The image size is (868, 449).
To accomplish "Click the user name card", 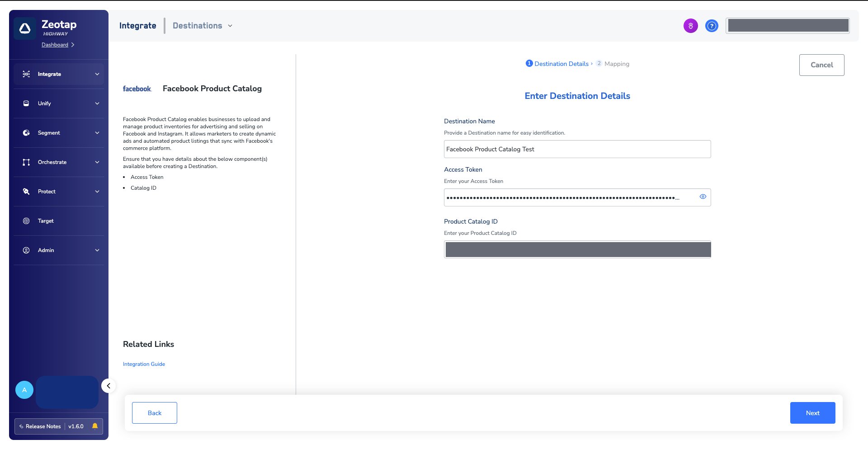I will point(67,392).
